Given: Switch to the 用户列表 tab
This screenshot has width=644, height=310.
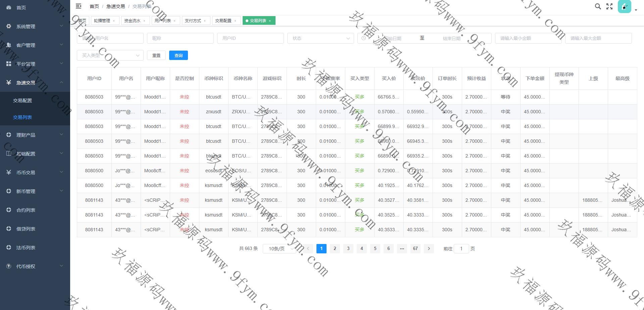Looking at the screenshot, I should coord(163,21).
